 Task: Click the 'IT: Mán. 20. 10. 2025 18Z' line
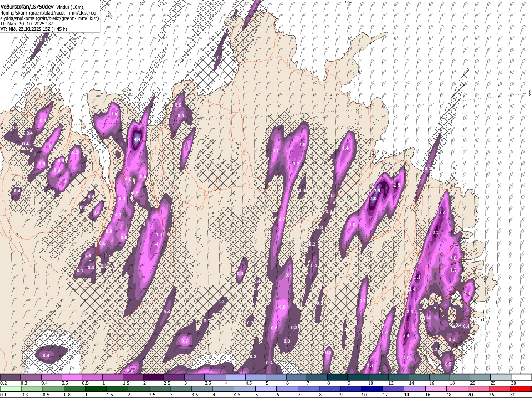point(27,24)
